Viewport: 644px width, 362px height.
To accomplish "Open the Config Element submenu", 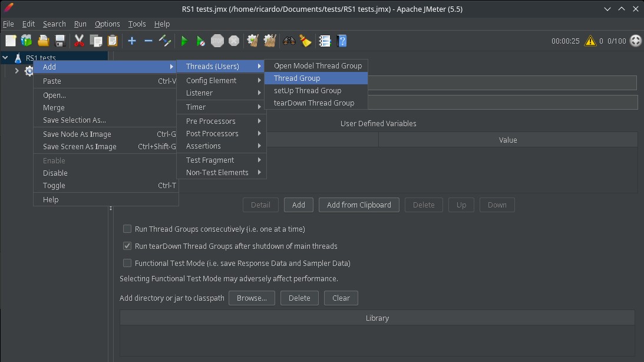I will [222, 81].
